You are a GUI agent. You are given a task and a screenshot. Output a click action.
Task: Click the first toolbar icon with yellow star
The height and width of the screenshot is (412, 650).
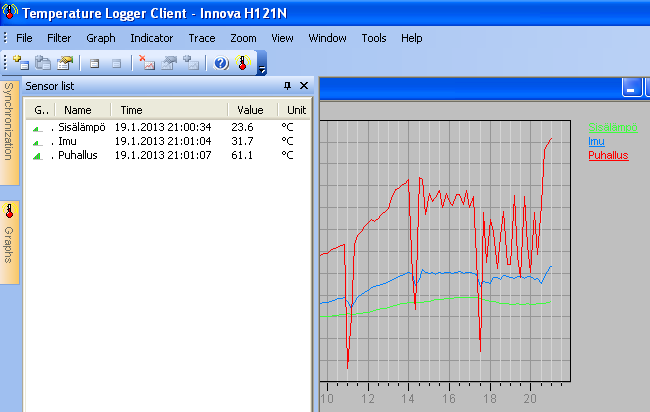(x=21, y=63)
